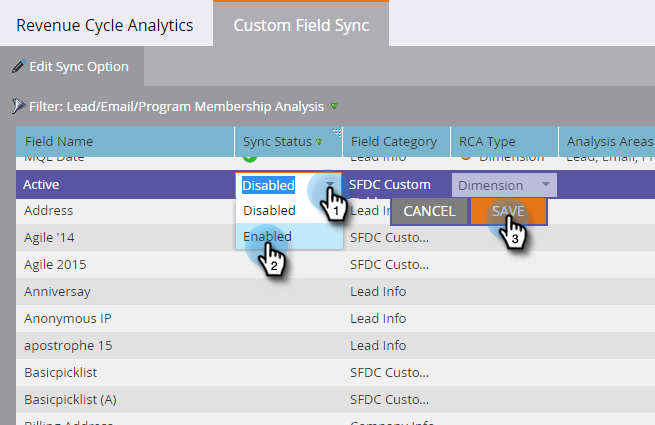Click the orange SAVE button
Screen dimensions: 655x425
pos(508,211)
